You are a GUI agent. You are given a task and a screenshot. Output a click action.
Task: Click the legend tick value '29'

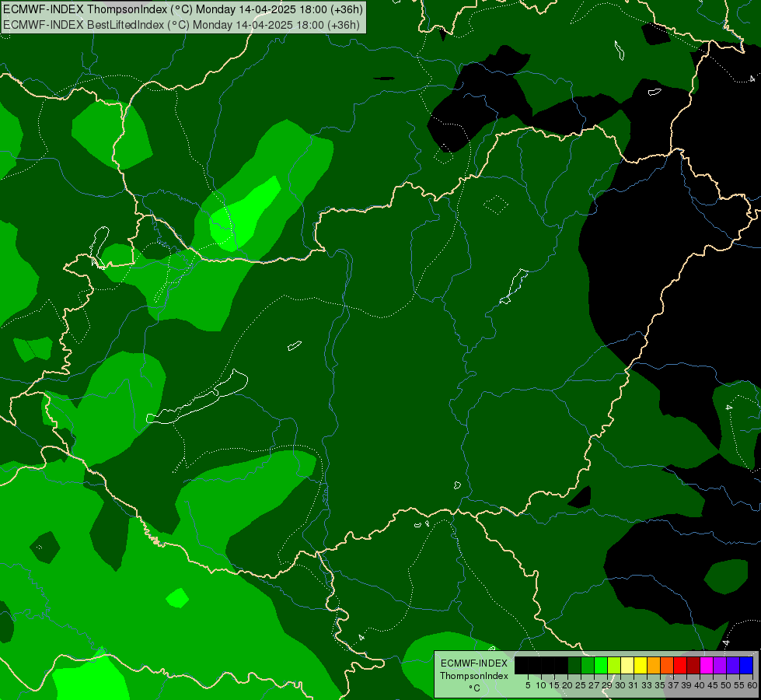click(x=606, y=685)
